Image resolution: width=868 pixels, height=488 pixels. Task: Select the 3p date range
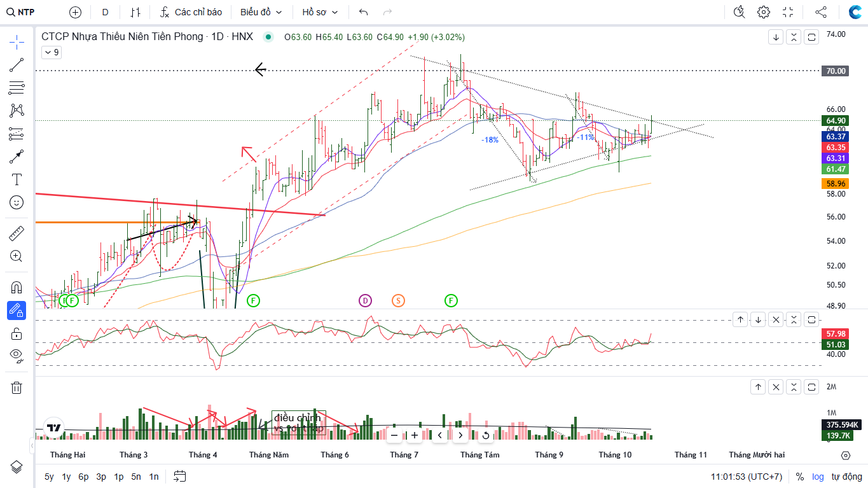(x=101, y=477)
